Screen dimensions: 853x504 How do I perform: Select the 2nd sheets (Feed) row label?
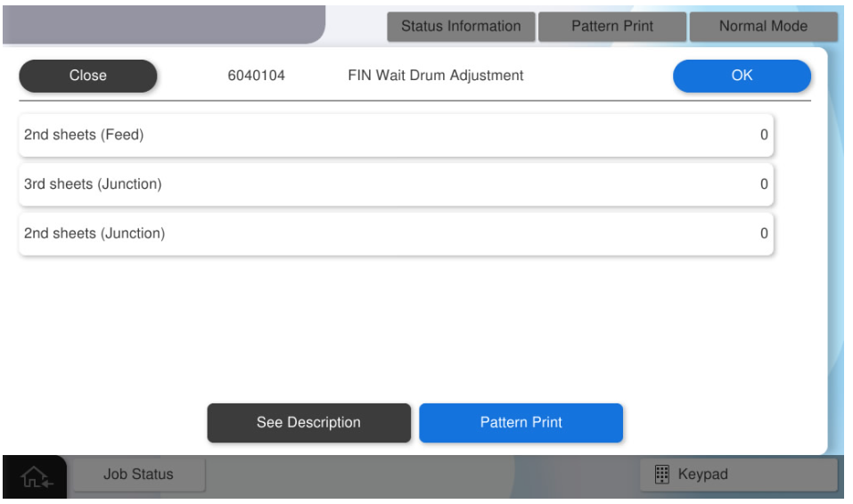(84, 135)
